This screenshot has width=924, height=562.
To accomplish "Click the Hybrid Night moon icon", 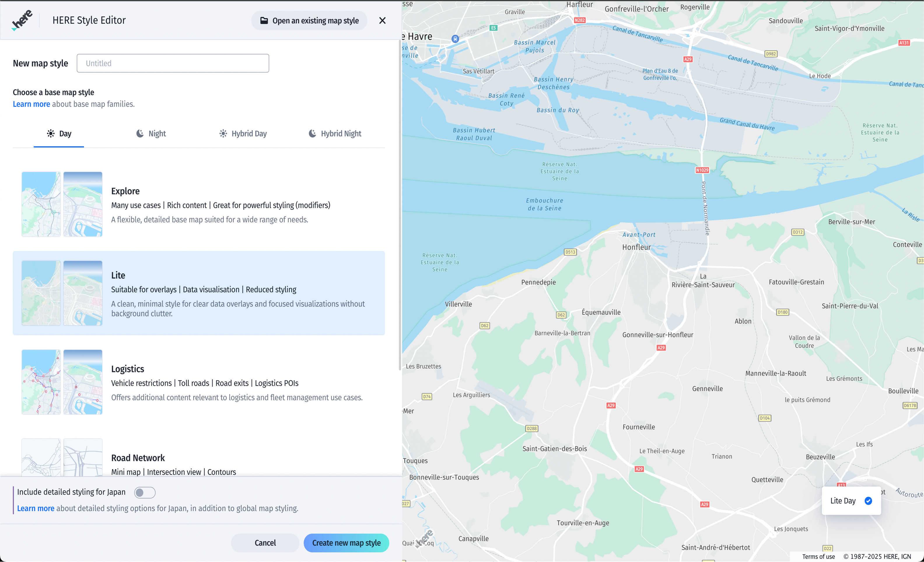I will point(312,134).
